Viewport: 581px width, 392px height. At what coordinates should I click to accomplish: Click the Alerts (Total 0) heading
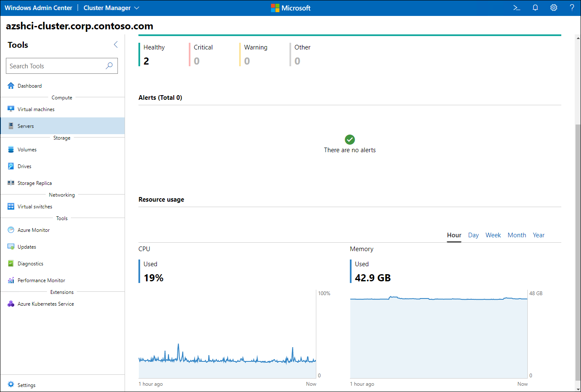(x=160, y=98)
